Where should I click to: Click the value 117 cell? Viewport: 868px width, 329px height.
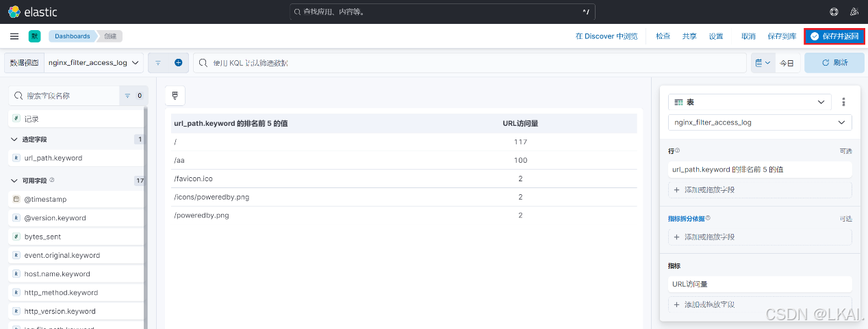click(x=520, y=142)
